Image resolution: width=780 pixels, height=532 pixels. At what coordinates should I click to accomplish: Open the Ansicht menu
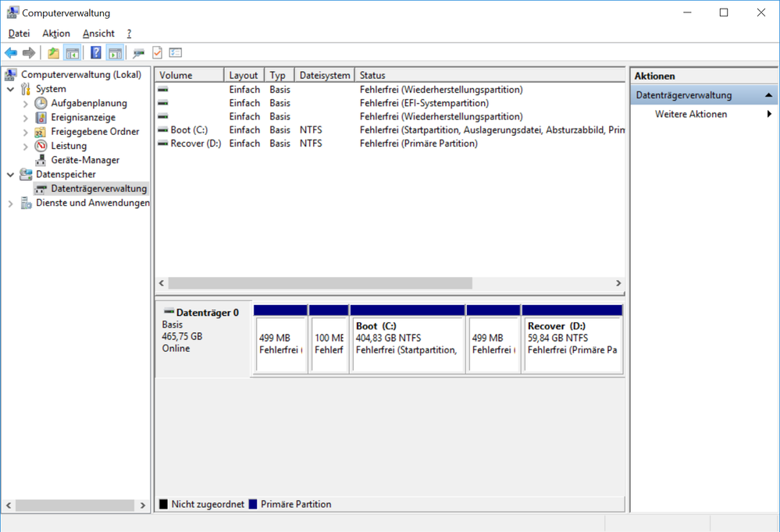(x=98, y=34)
